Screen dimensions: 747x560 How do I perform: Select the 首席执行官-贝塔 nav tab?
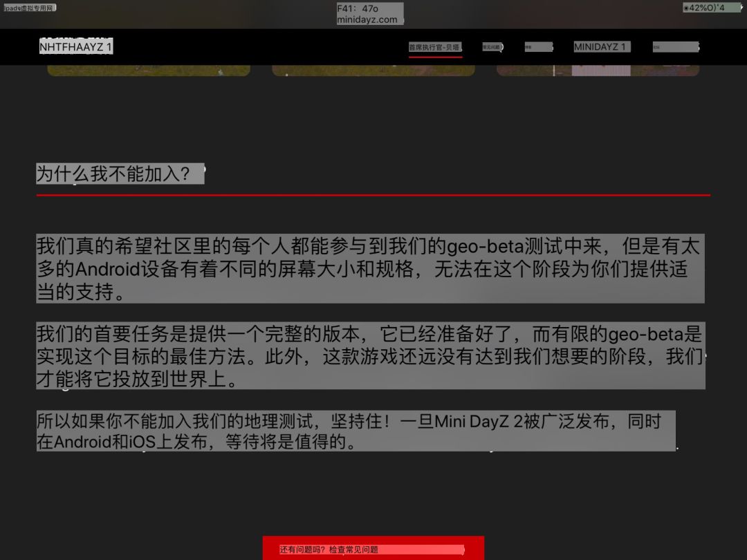[x=435, y=47]
